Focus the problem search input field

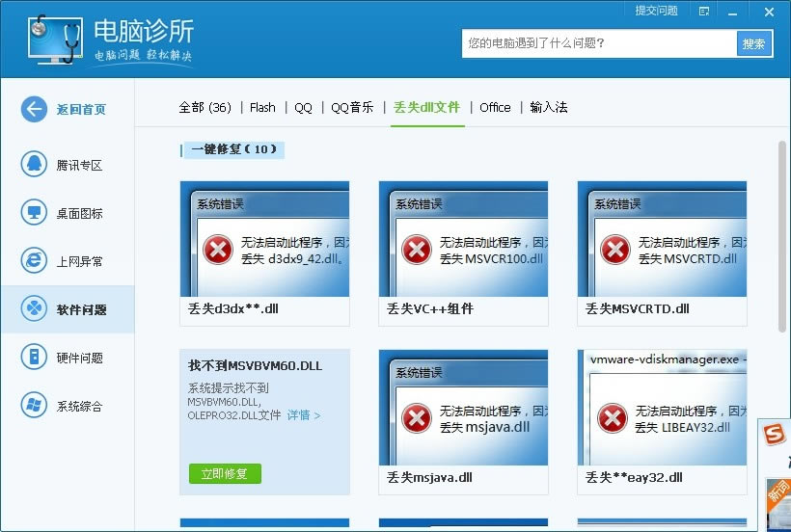[598, 43]
